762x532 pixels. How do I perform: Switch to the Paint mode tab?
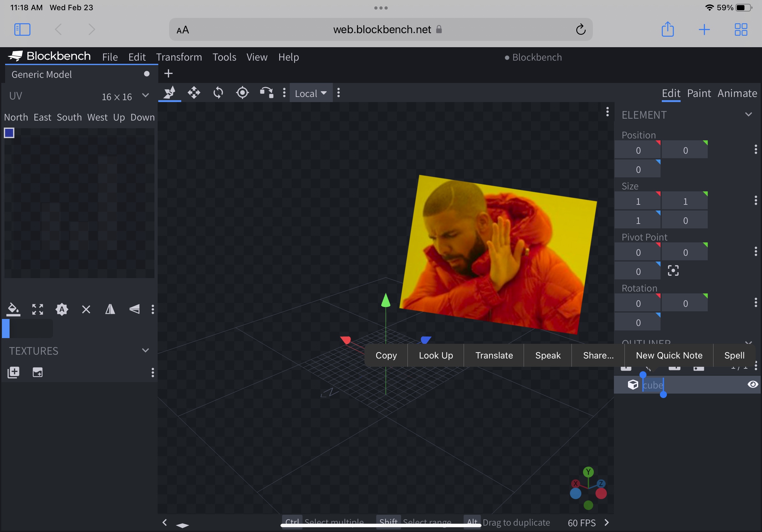pos(698,93)
